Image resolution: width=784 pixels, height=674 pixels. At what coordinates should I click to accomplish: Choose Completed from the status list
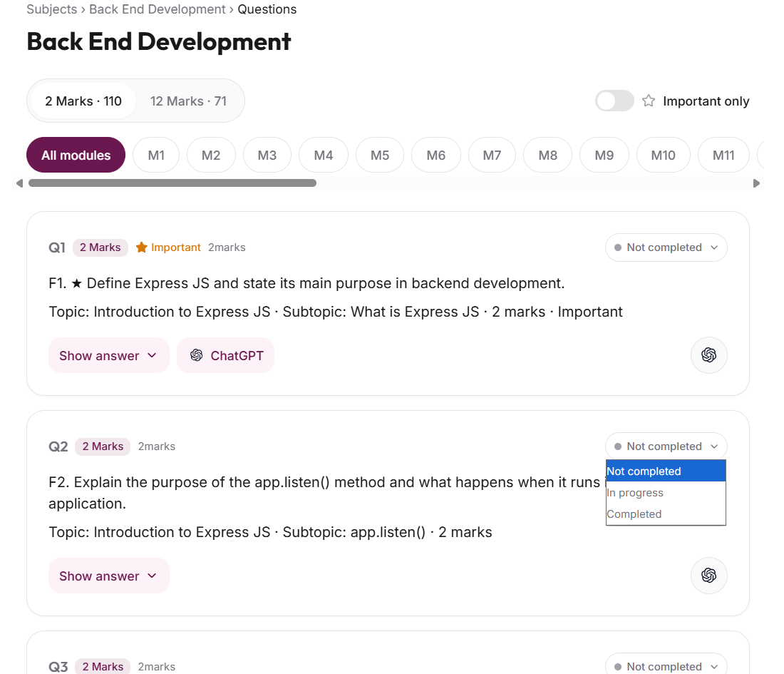(666, 514)
